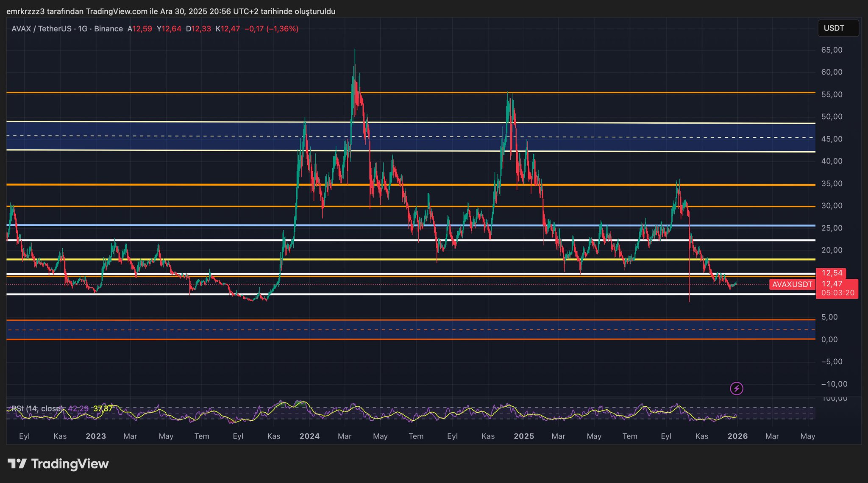Open the USDT currency selector

point(837,28)
